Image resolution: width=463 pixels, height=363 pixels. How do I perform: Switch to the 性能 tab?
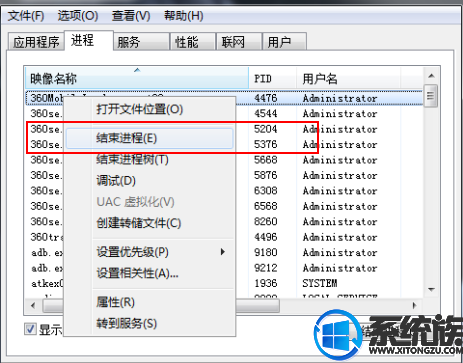click(x=192, y=42)
